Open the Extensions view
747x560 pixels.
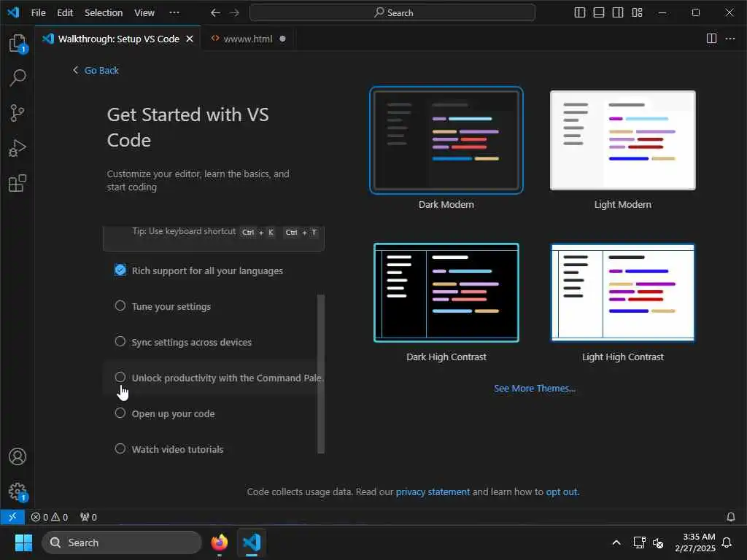coord(18,183)
